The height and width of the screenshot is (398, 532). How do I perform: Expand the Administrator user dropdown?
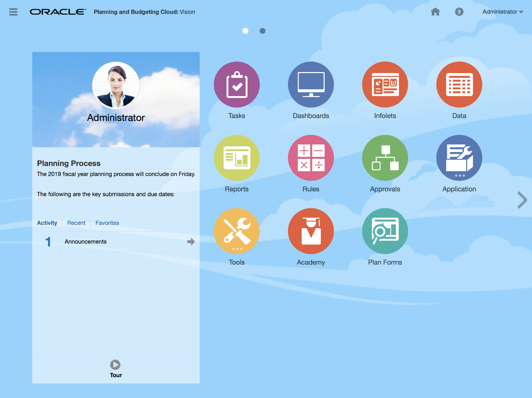tap(503, 12)
